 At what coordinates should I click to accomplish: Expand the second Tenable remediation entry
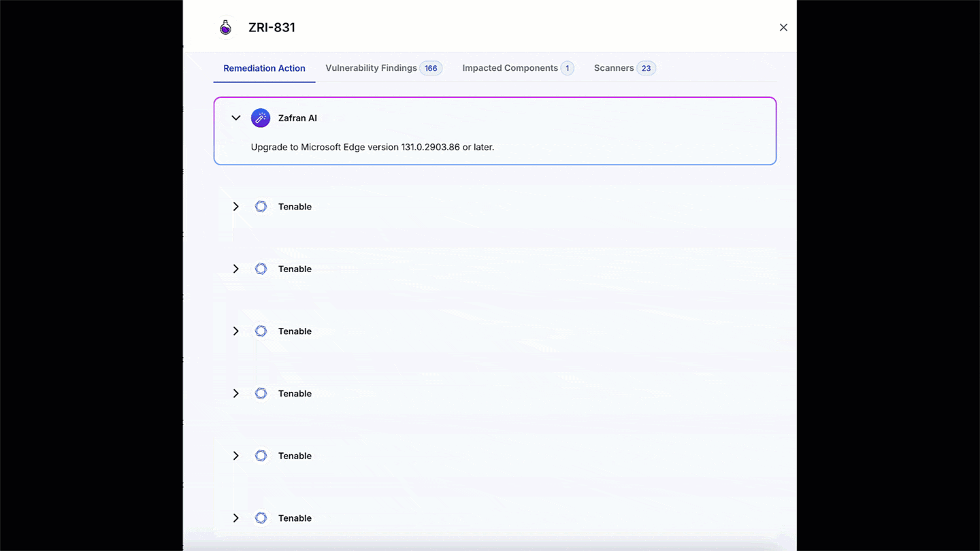[x=236, y=269]
